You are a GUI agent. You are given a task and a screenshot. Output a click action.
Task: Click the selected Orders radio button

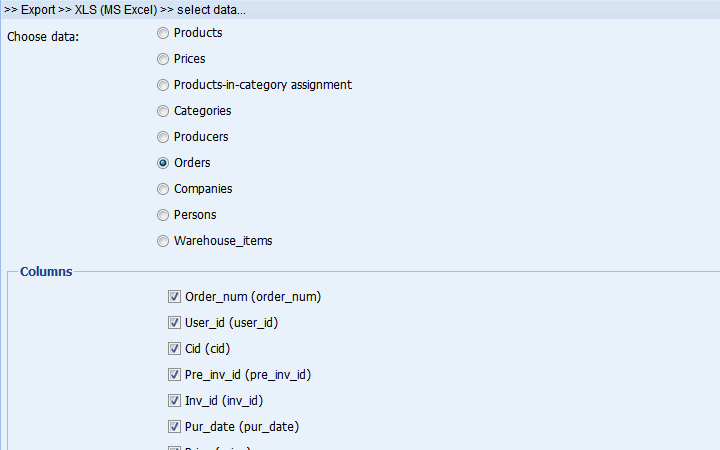163,163
